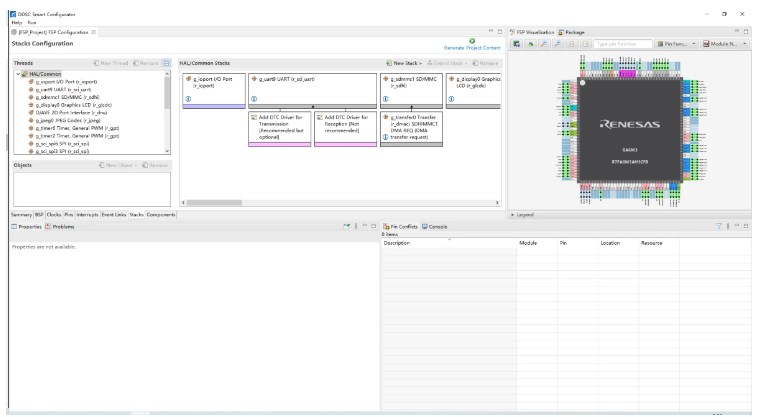This screenshot has height=417, width=761.
Task: Click the fifth greyed icon in Package toolbar
Action: point(572,44)
